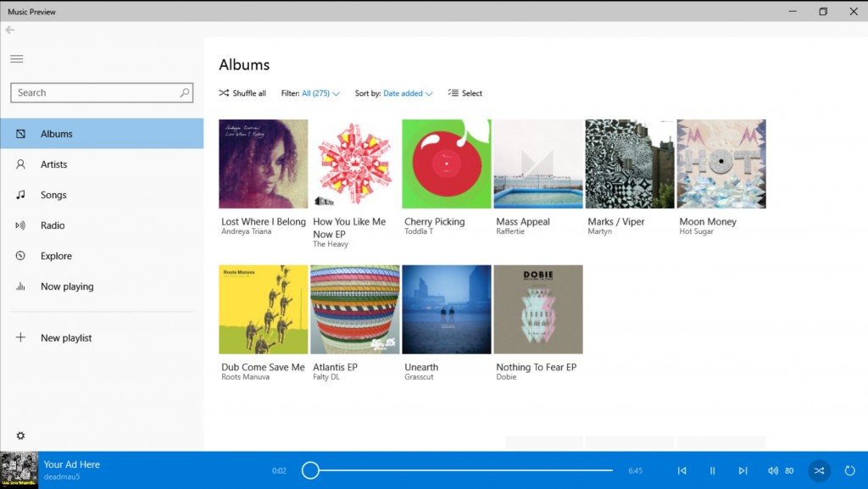This screenshot has width=868, height=489.
Task: Open the hamburger navigation menu
Action: [x=17, y=58]
